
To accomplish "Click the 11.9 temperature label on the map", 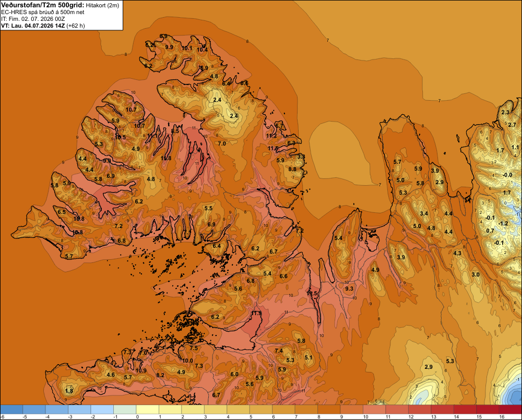I will pos(256,314).
